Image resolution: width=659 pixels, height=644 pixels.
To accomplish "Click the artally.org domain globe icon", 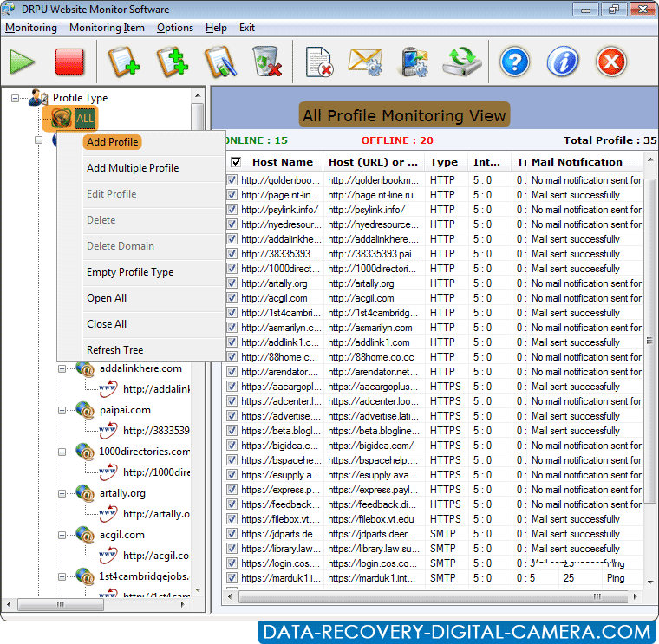I will (x=85, y=493).
